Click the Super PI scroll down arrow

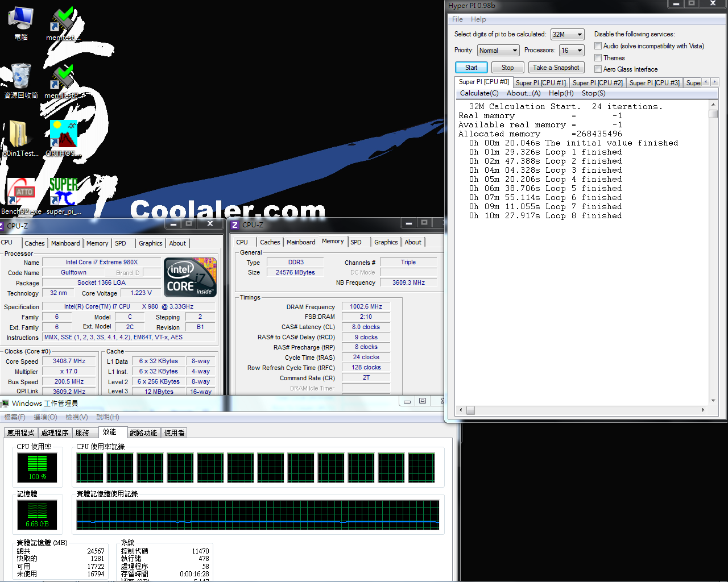(x=713, y=401)
